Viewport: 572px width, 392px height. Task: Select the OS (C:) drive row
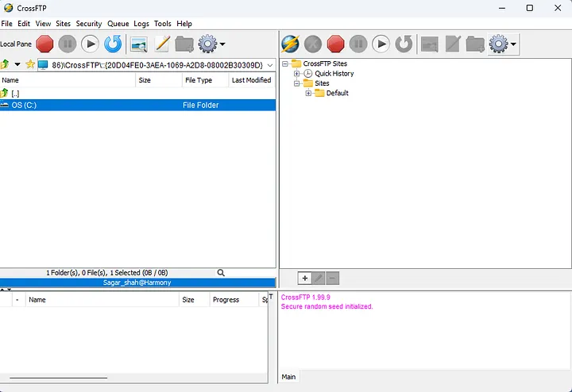coord(138,105)
